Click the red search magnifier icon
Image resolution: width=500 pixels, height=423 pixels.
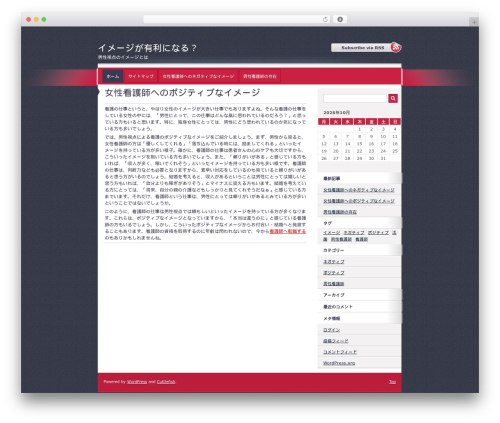pyautogui.click(x=393, y=98)
